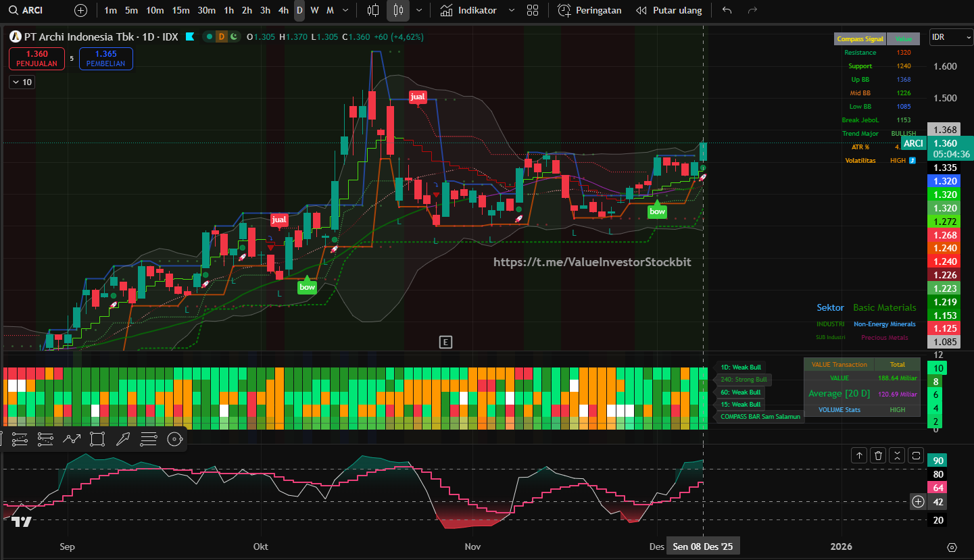Maximize the indicator pane

pyautogui.click(x=916, y=455)
